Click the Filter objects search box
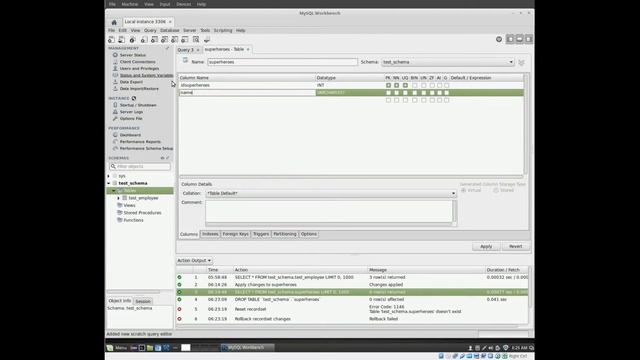Screen dimensions: 640x360 (140, 167)
